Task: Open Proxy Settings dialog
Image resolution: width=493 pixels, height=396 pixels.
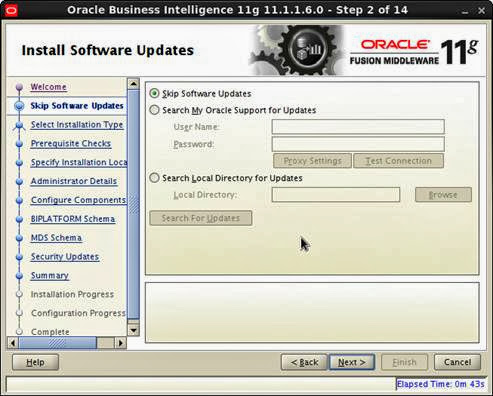Action: (312, 161)
